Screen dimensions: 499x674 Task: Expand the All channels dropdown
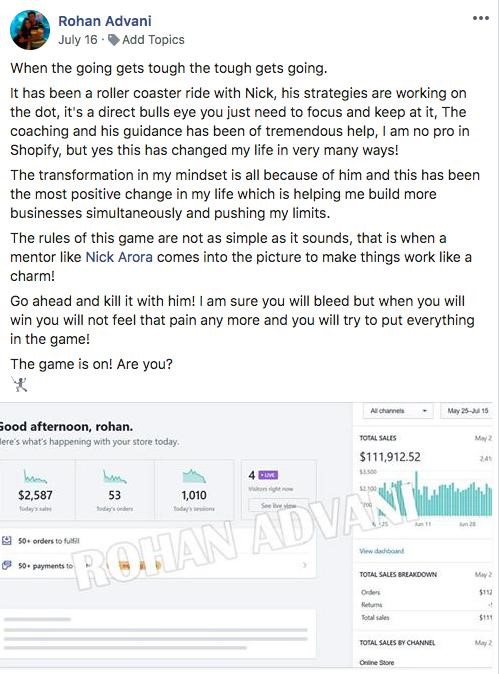398,411
